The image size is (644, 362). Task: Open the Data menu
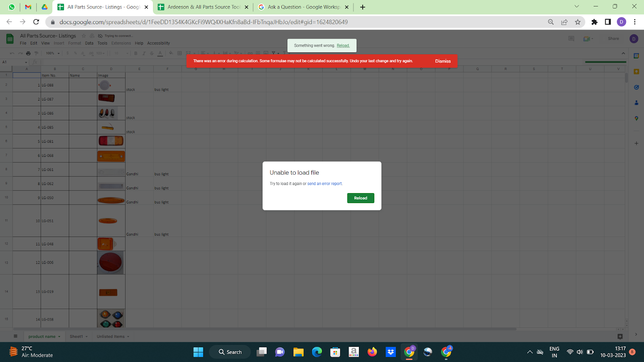tap(89, 43)
